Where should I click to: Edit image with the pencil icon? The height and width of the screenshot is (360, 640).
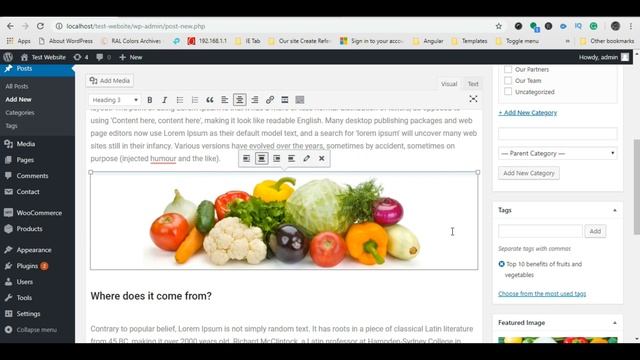(307, 158)
